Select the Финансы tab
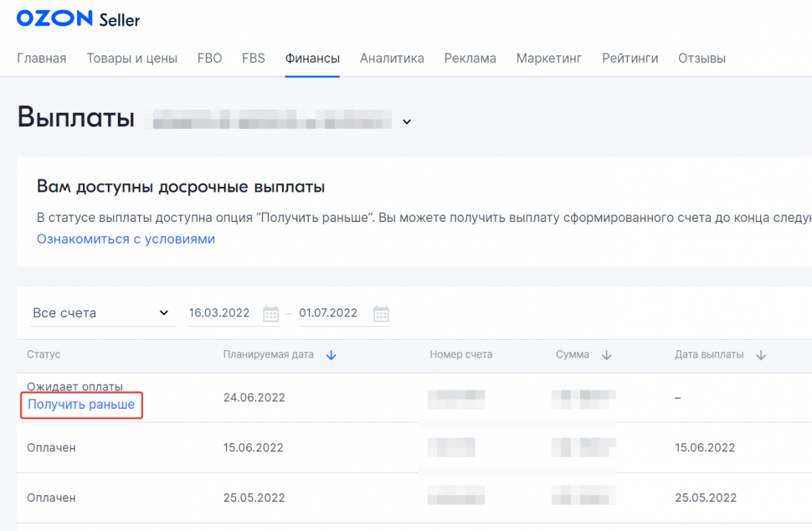Image resolution: width=812 pixels, height=531 pixels. [x=312, y=58]
